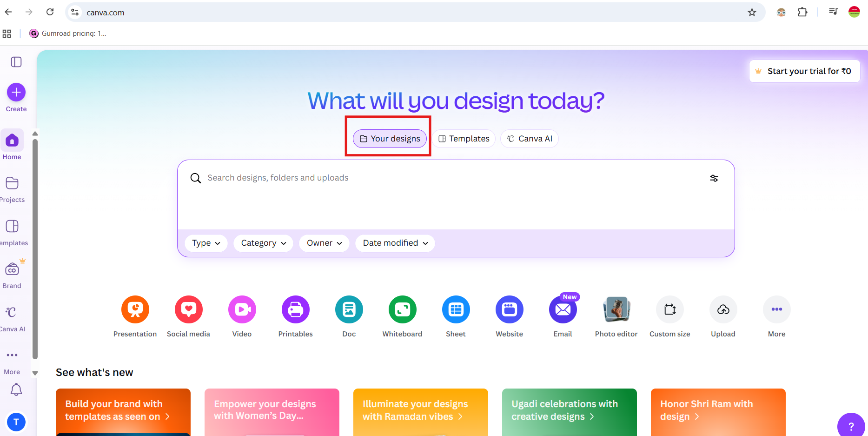Select the Whiteboard icon
Screen dimensions: 868x436
tap(402, 309)
